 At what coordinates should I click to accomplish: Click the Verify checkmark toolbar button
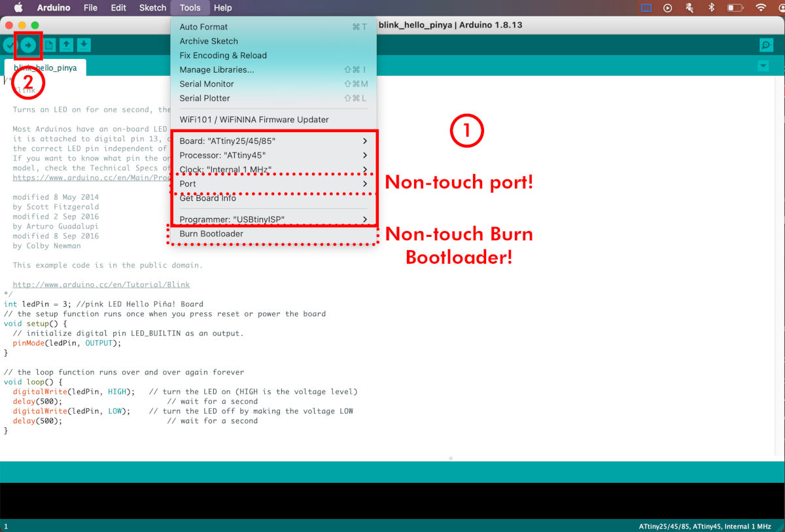coord(9,44)
